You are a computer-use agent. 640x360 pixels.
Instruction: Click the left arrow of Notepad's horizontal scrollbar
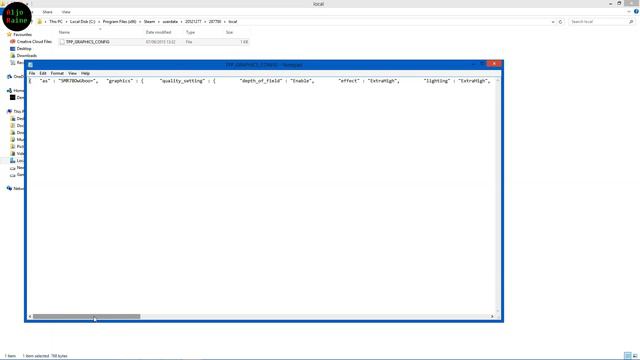pos(30,316)
